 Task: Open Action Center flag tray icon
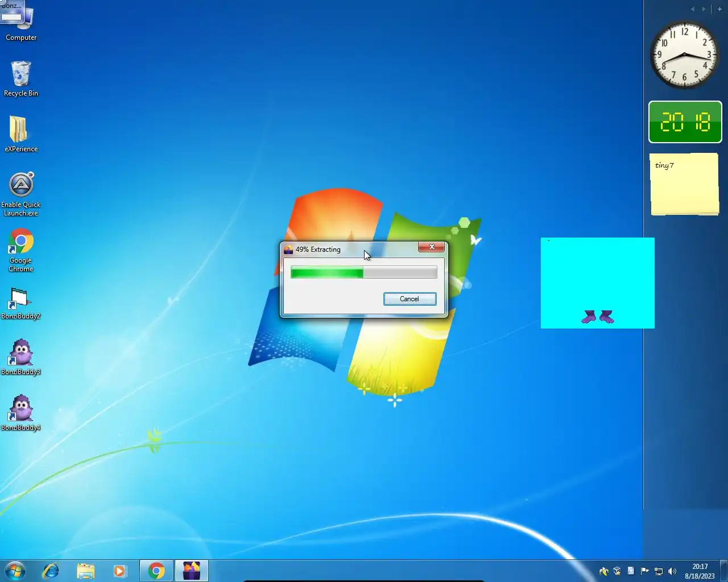(x=644, y=571)
